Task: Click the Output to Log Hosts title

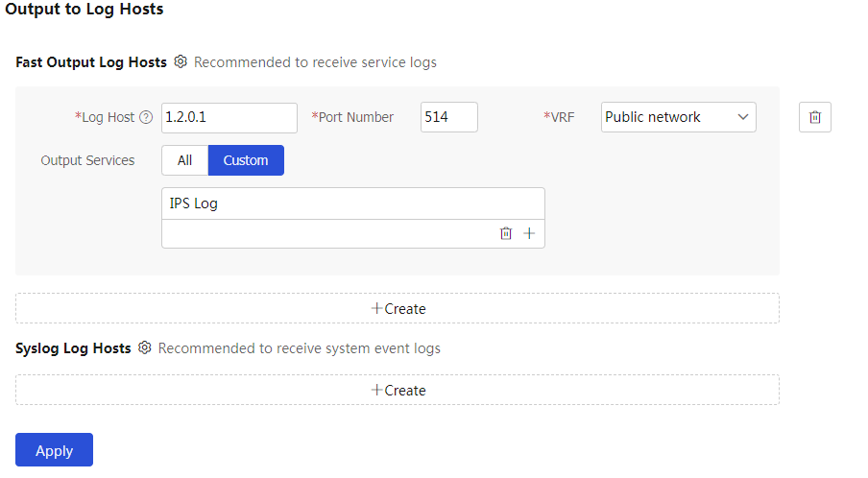Action: coord(84,9)
